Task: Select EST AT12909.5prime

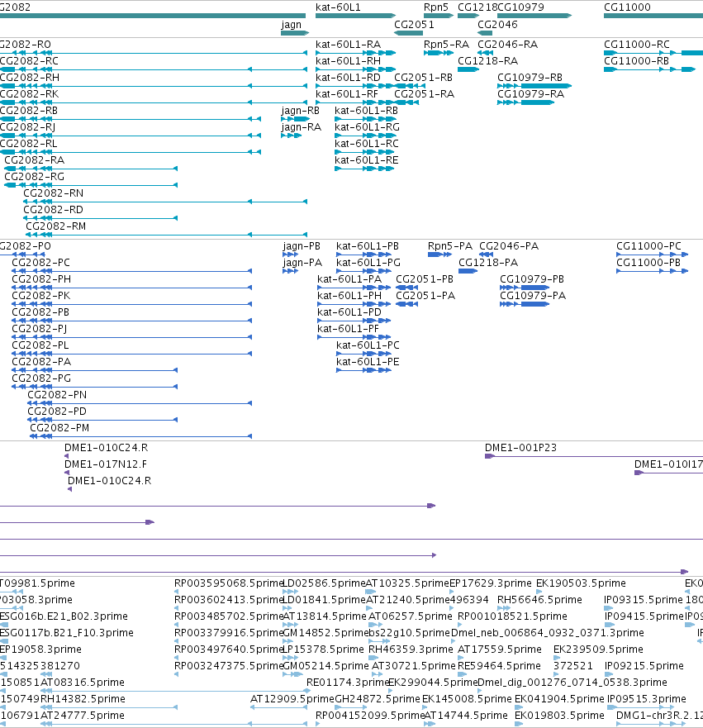Action: click(292, 699)
